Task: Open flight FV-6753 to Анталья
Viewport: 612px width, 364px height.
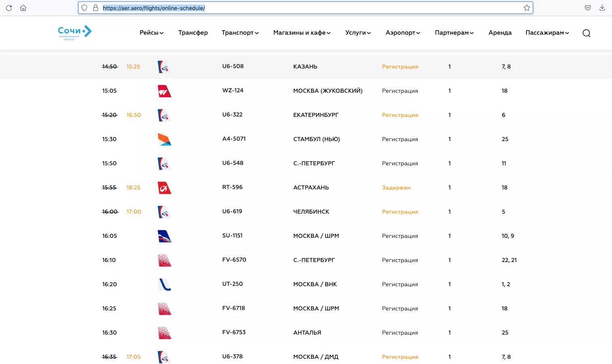Action: [306, 333]
